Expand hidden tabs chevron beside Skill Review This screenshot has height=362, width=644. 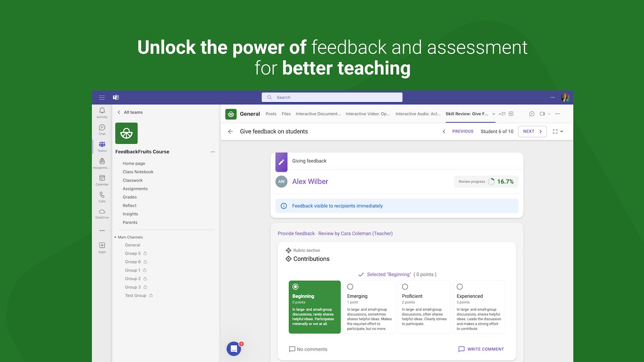coord(494,114)
